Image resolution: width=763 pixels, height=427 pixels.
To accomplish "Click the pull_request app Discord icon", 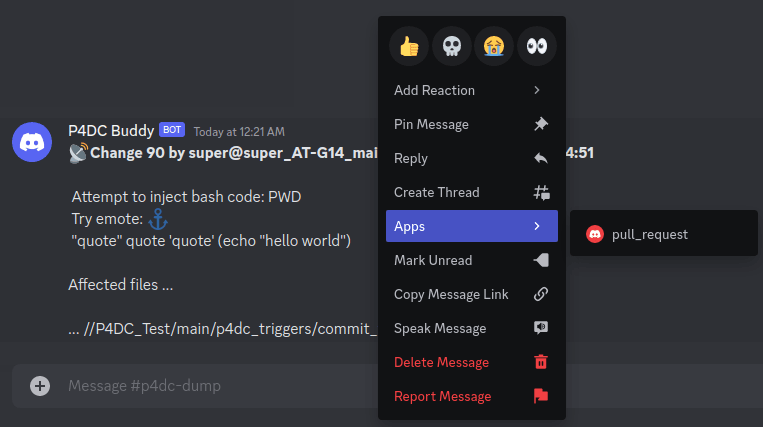I will pos(595,234).
